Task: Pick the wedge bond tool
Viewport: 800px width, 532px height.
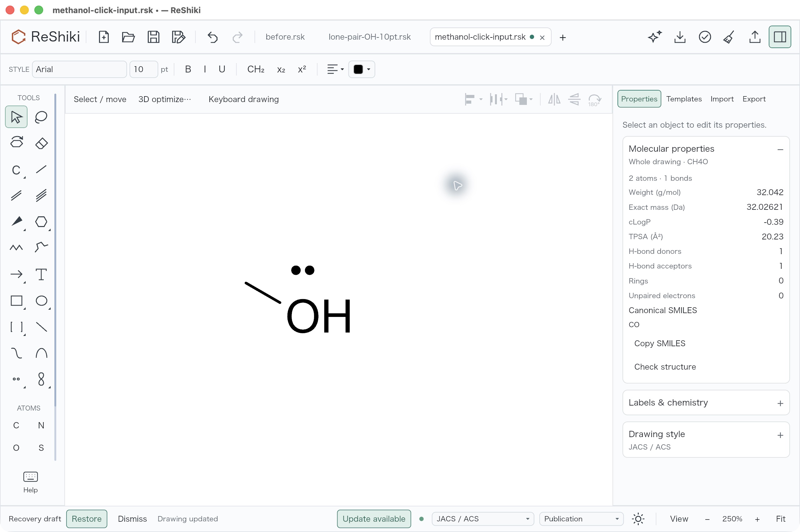Action: click(16, 222)
